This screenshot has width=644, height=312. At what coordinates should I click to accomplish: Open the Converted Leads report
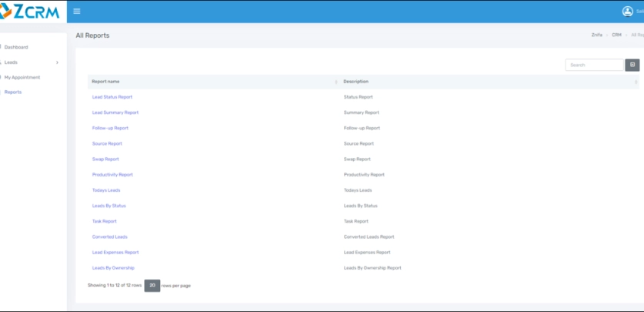coord(110,237)
